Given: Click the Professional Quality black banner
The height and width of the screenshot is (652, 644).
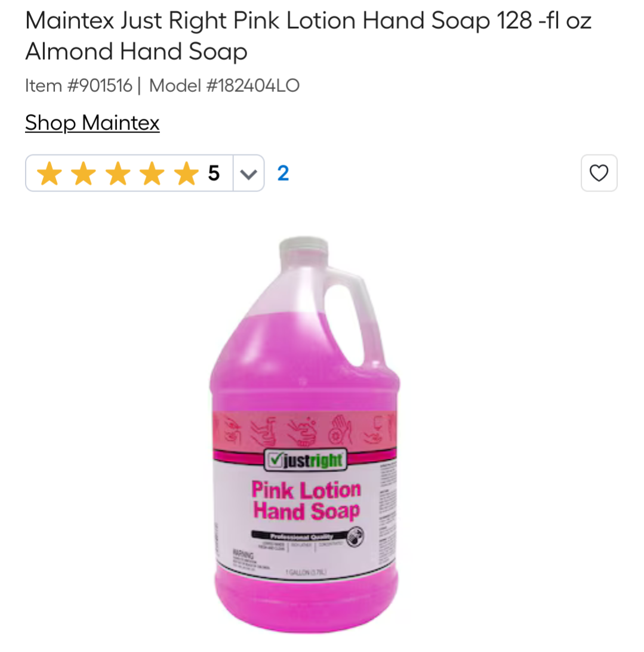Looking at the screenshot, I should tap(300, 536).
